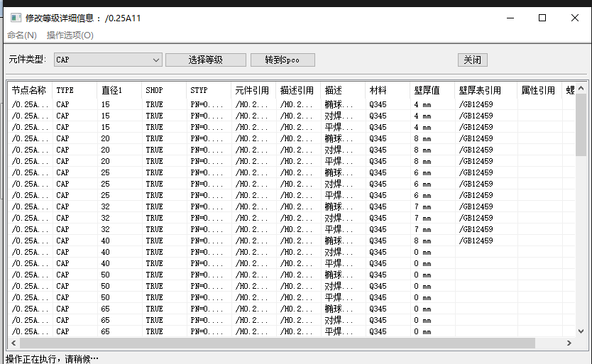Maximize the dialog window
Viewport: 592px width, 364px height.
tap(542, 18)
